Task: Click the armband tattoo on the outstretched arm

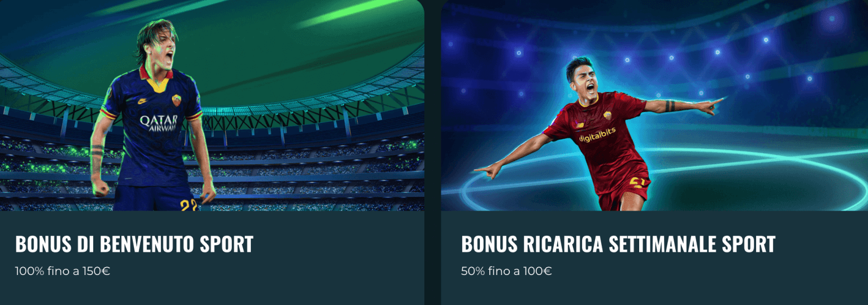Action: point(669,106)
